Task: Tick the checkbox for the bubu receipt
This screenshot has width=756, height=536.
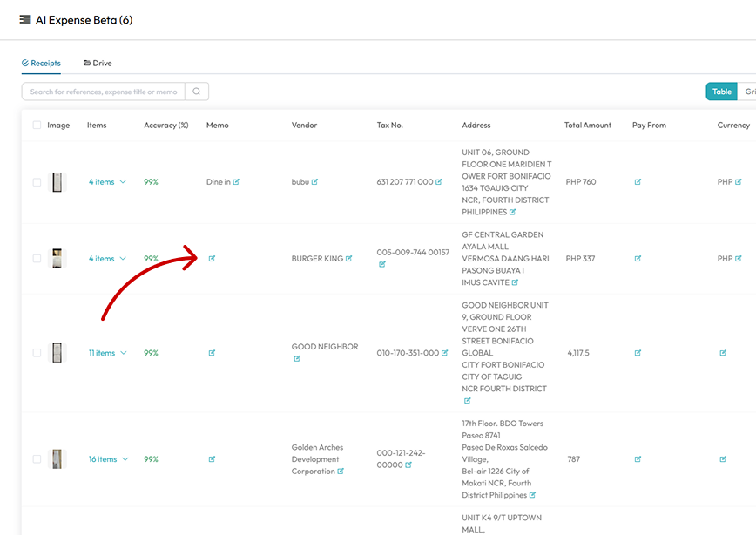Action: 37,182
